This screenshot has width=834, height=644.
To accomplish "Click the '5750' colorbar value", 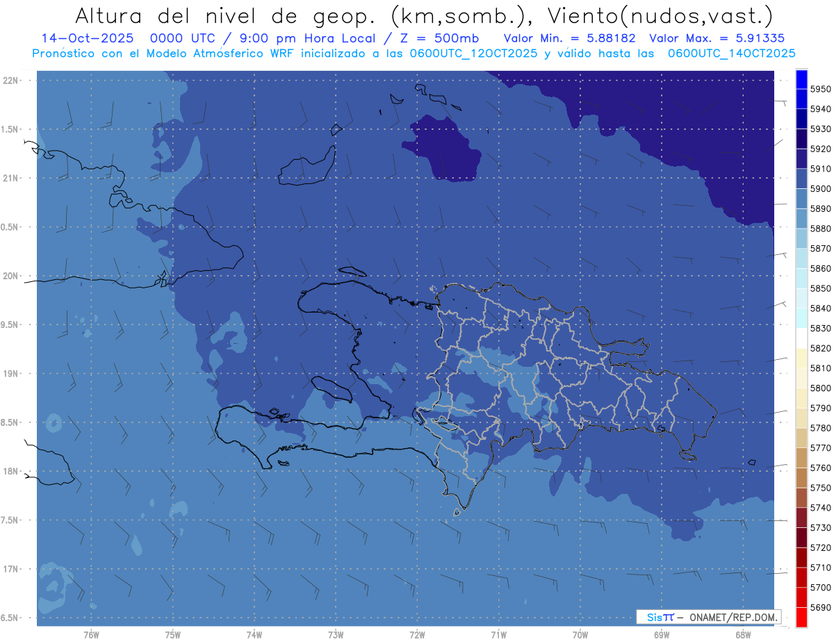I will [821, 488].
